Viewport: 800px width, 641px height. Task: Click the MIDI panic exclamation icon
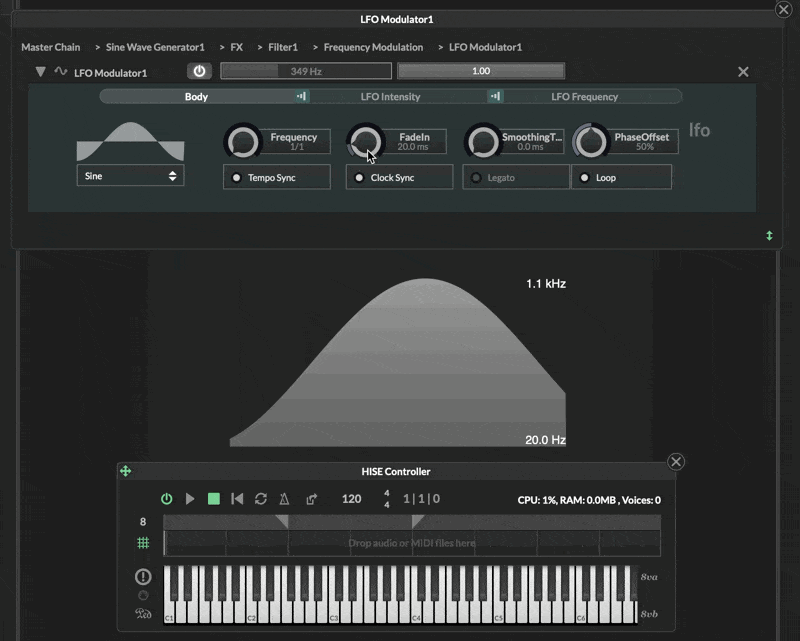click(143, 577)
